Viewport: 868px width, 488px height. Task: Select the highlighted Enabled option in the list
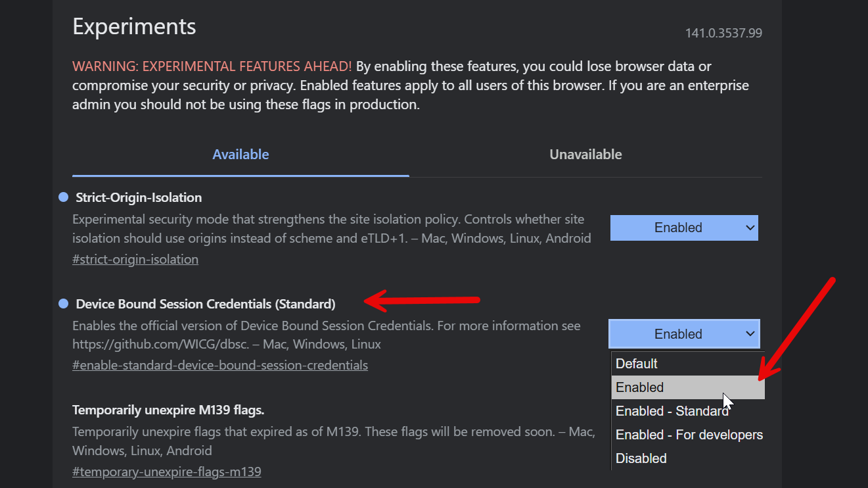click(640, 387)
